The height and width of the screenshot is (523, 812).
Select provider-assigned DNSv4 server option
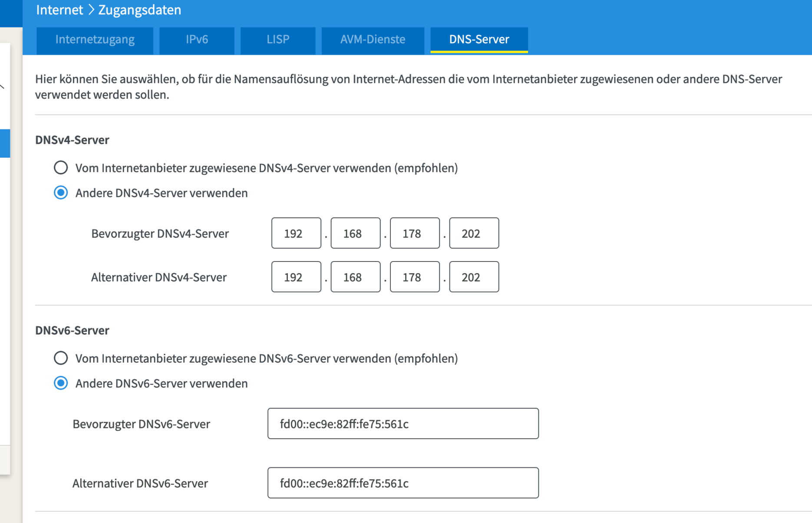click(x=61, y=168)
